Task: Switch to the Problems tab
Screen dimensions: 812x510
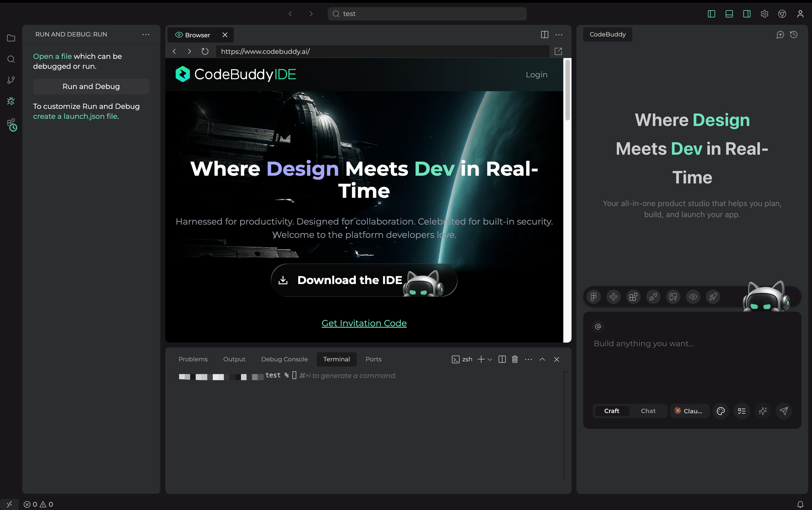Action: [193, 359]
